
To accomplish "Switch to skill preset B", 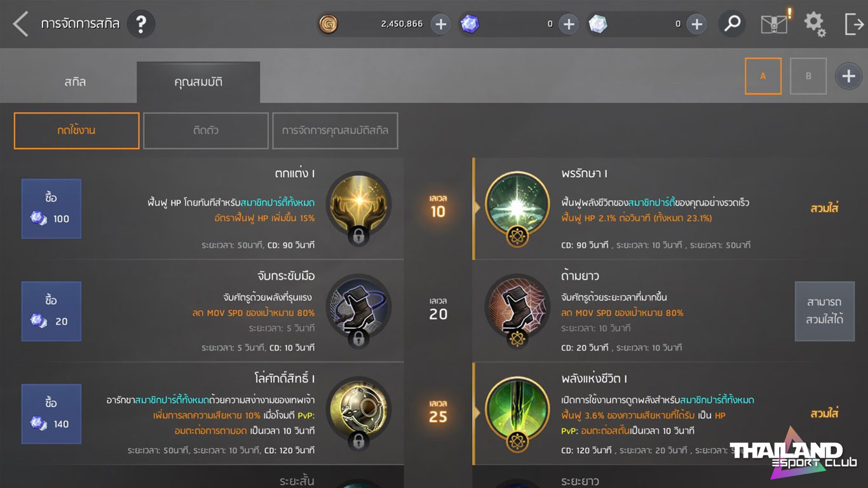I will tap(808, 76).
